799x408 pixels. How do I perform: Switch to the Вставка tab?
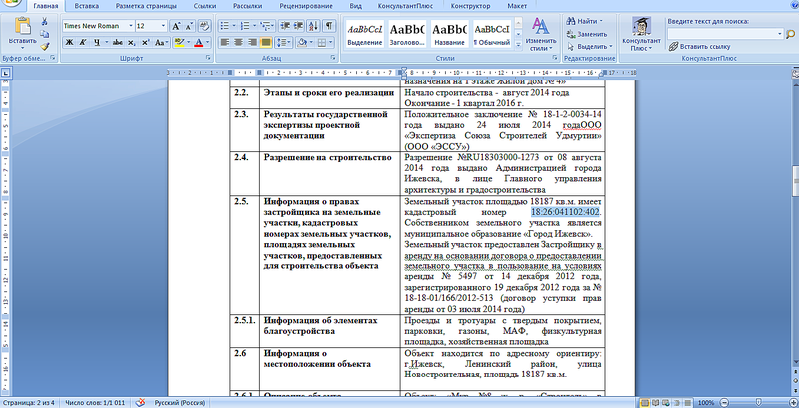coord(86,6)
